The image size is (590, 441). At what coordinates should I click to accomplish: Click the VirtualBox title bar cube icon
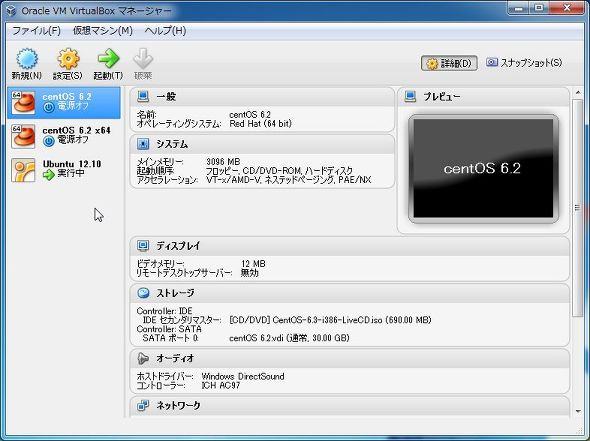pos(11,11)
